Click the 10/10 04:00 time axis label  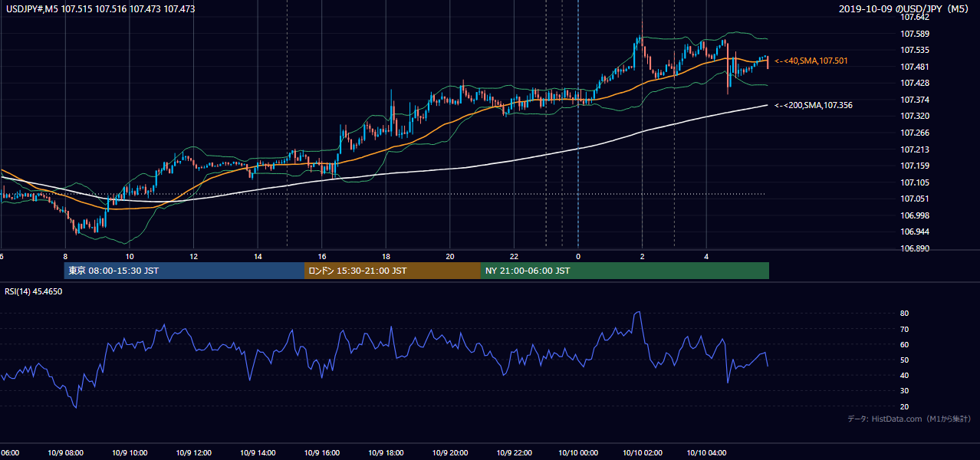706,453
